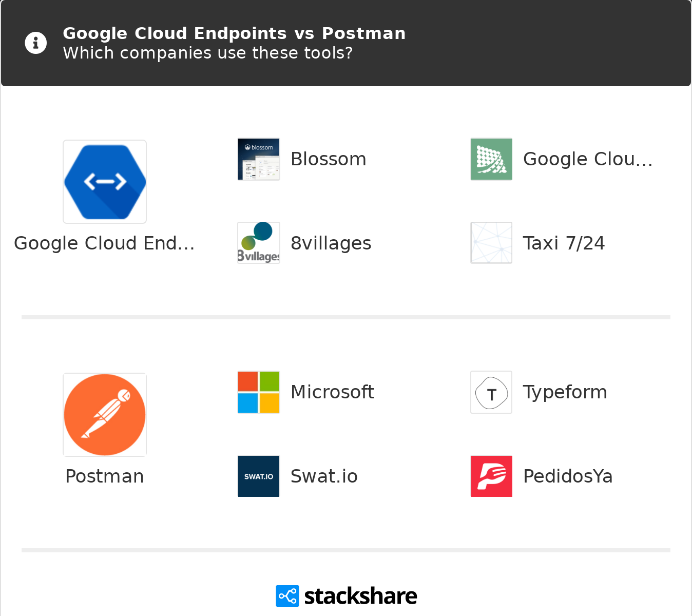Click the Swat.io text label
The width and height of the screenshot is (692, 616).
point(324,476)
